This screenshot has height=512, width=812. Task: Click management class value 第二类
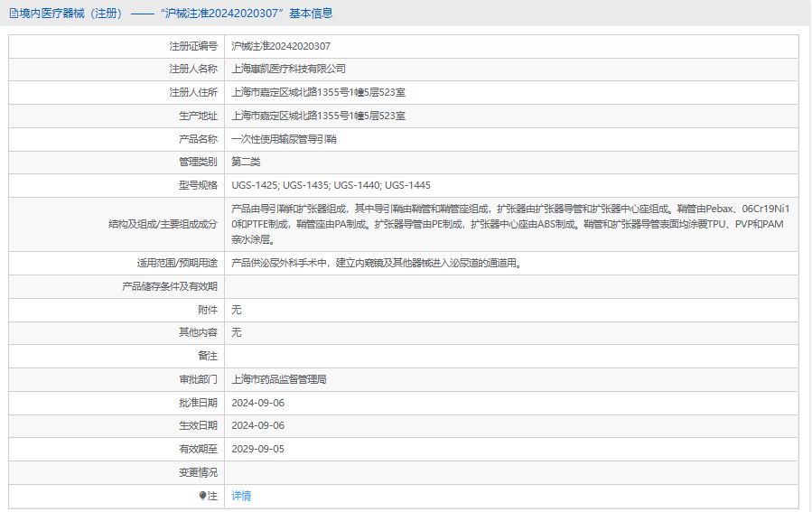(x=246, y=162)
